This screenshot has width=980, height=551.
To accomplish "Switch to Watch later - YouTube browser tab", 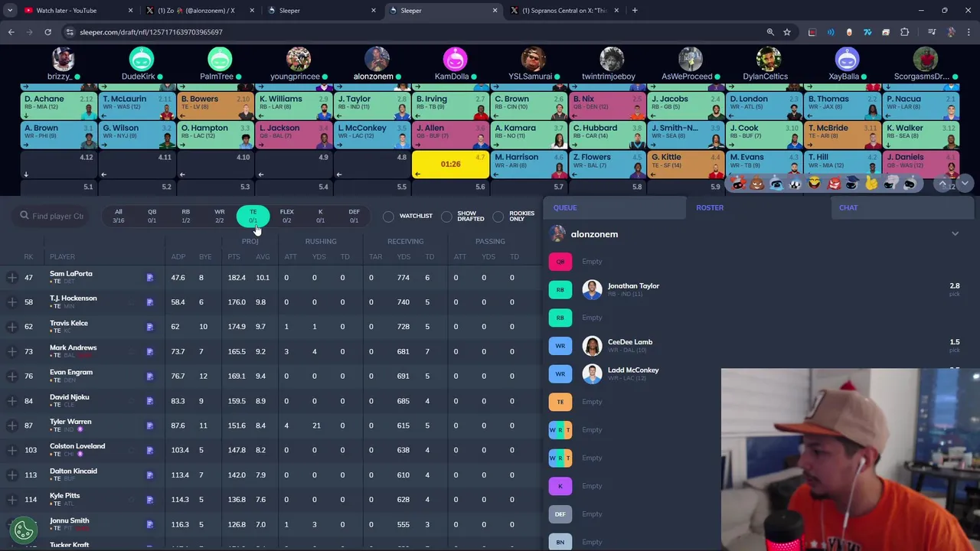I will (77, 11).
